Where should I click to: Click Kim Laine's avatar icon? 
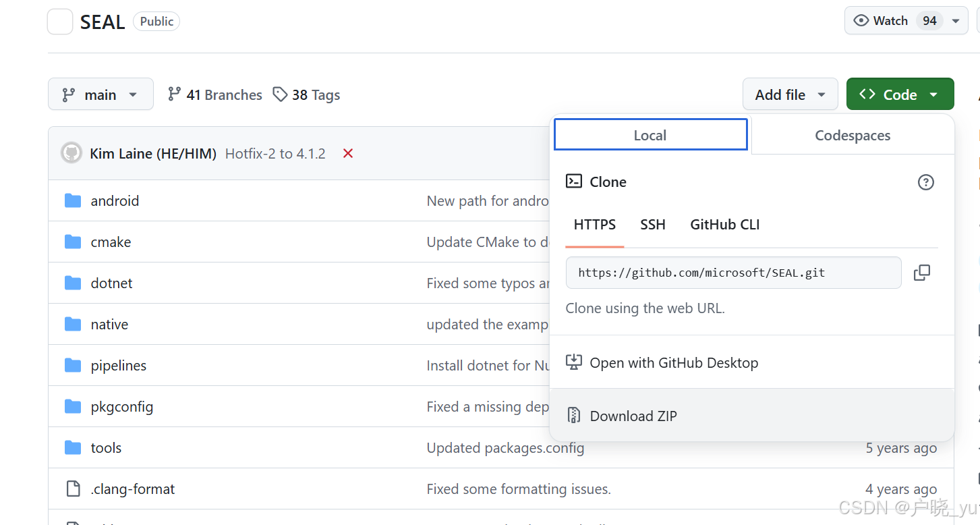(71, 153)
